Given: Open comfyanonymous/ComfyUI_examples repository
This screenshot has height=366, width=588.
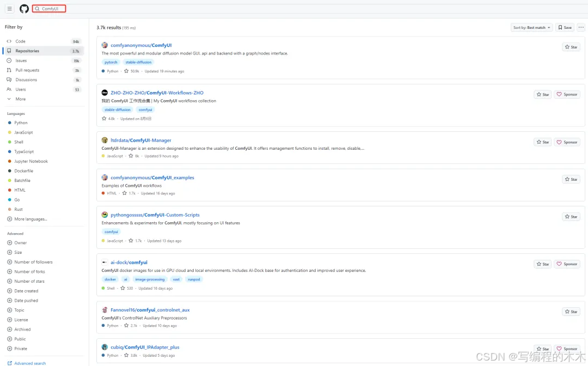Looking at the screenshot, I should point(152,178).
